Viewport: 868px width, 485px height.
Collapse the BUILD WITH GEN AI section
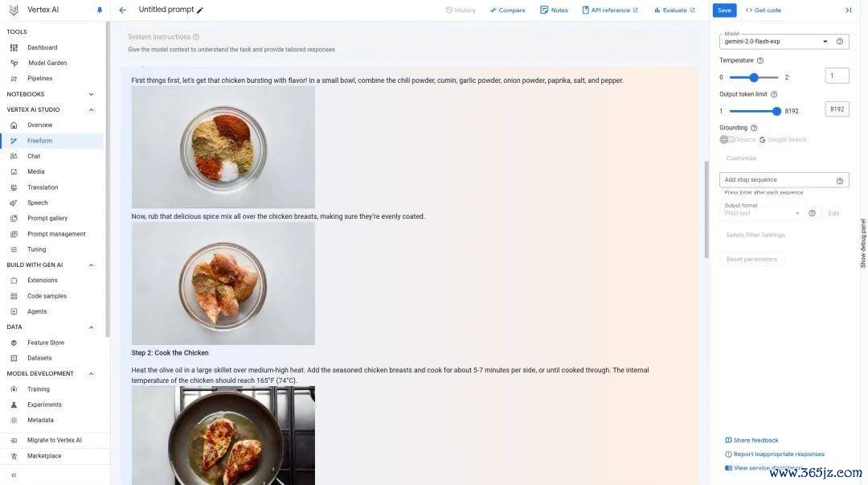pyautogui.click(x=92, y=265)
